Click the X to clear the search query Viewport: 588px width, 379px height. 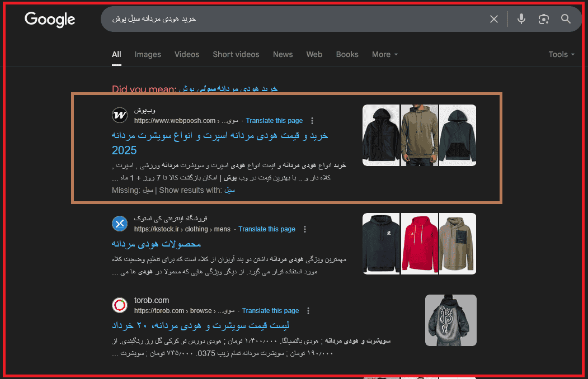(x=493, y=18)
